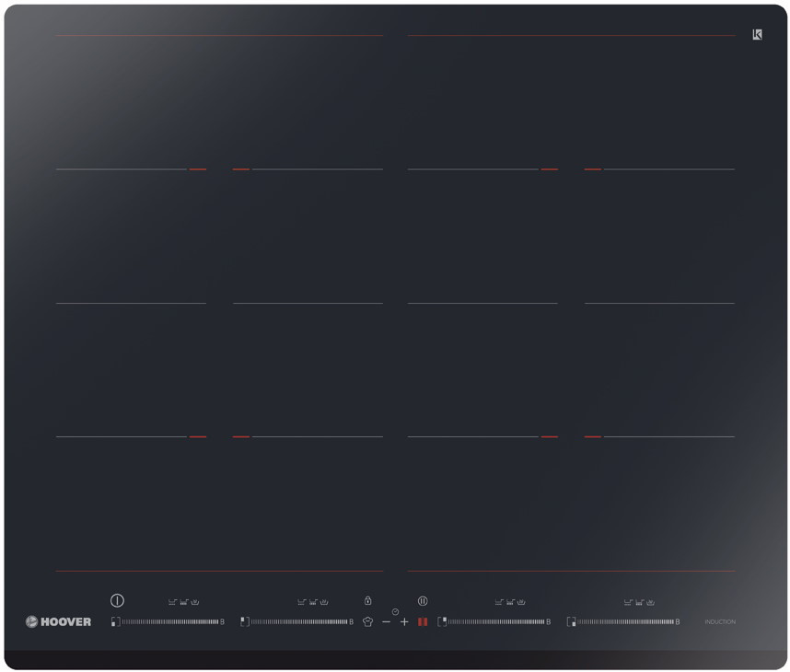The image size is (790, 672).
Task: Activate Boost B on the leftmost slider
Action: [222, 622]
